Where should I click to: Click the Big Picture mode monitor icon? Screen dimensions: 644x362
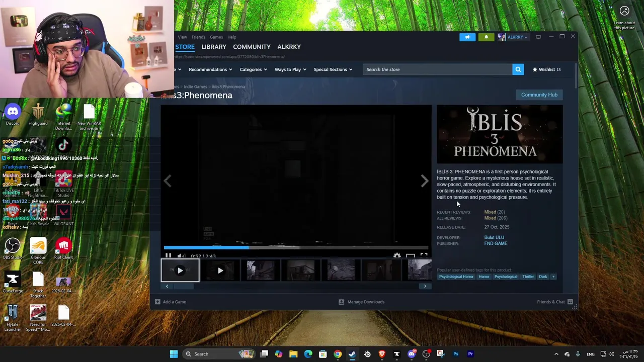(538, 37)
